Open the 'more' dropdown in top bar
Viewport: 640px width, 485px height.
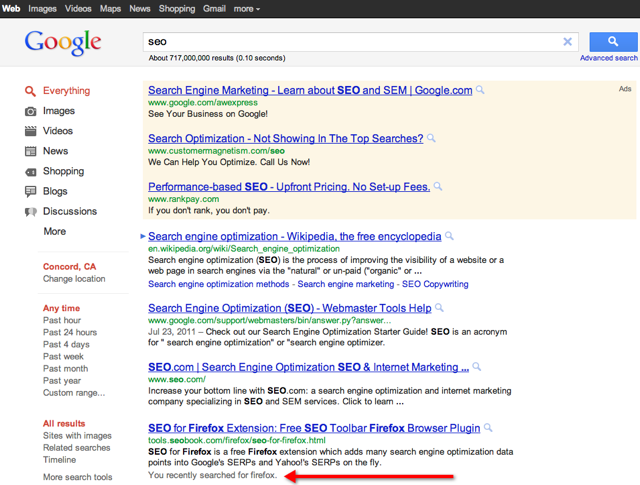tap(246, 9)
